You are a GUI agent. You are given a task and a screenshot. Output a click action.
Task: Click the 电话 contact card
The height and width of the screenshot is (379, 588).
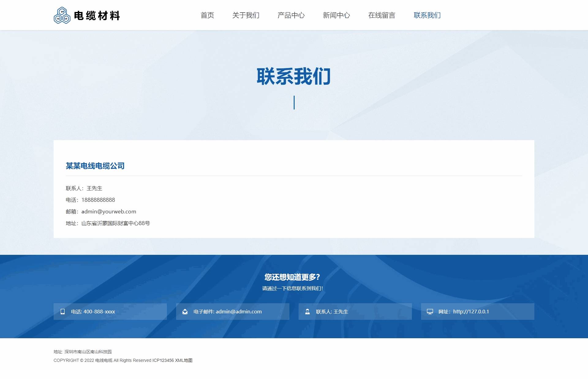(110, 311)
